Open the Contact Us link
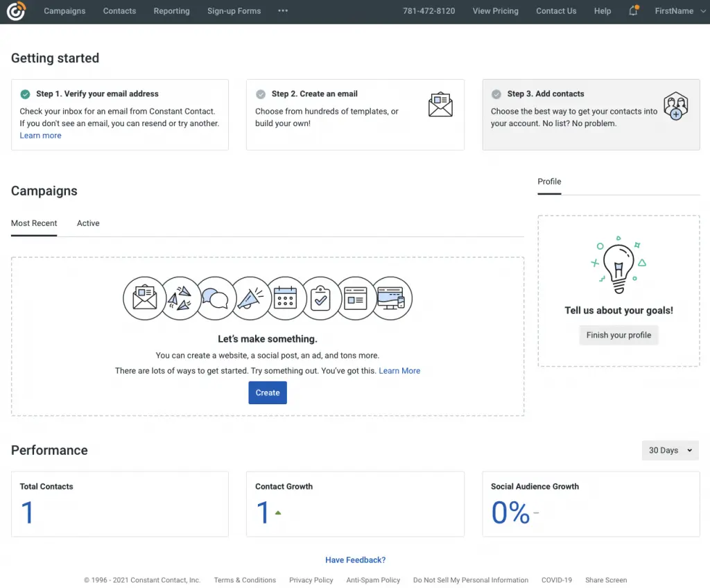The width and height of the screenshot is (710, 588). coord(556,11)
